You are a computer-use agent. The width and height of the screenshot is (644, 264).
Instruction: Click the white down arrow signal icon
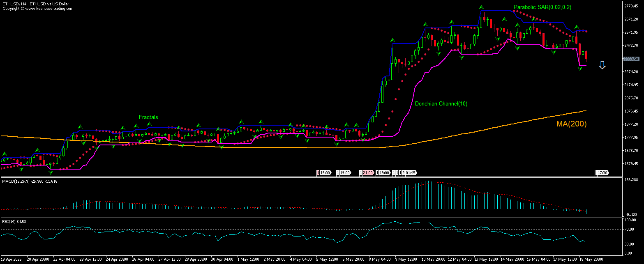(602, 64)
